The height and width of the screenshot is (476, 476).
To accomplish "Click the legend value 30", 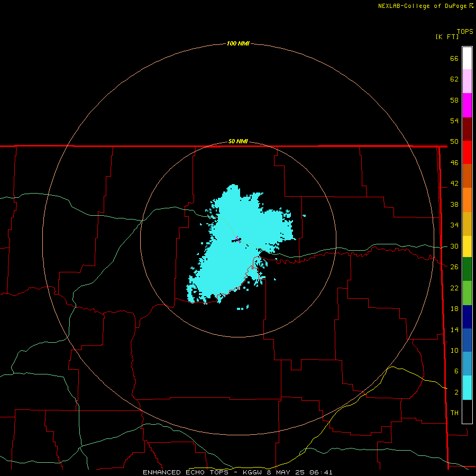I will (x=454, y=246).
